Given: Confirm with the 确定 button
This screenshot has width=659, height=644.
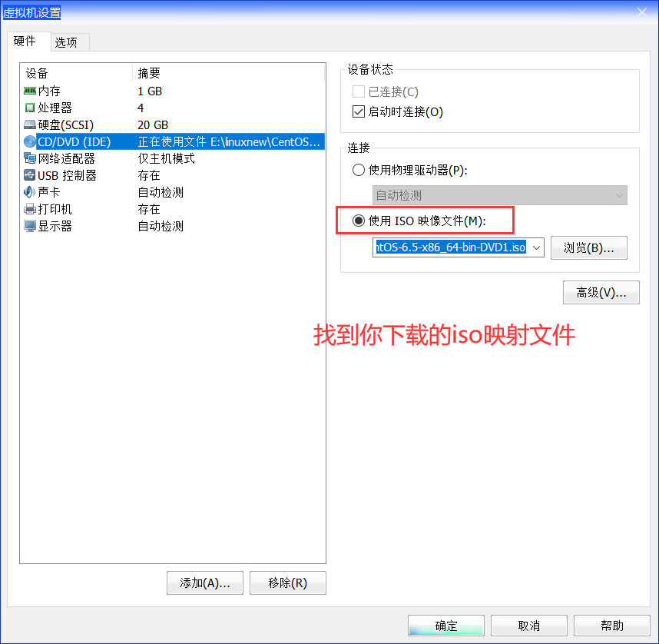Looking at the screenshot, I should (446, 626).
